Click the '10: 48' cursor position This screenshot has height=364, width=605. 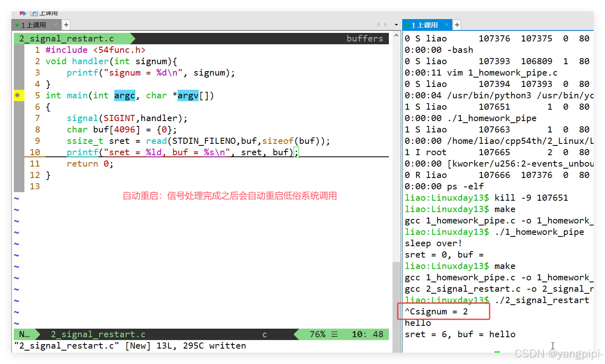click(367, 334)
